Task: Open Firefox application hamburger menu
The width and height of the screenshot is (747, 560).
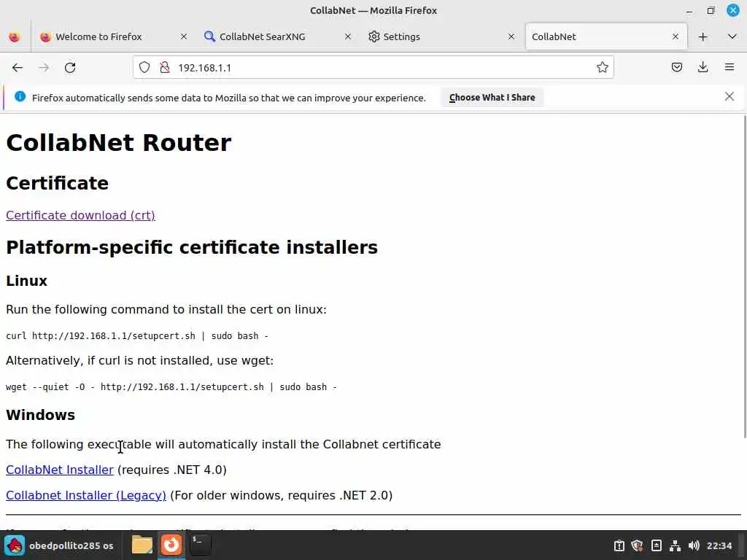Action: 729,67
